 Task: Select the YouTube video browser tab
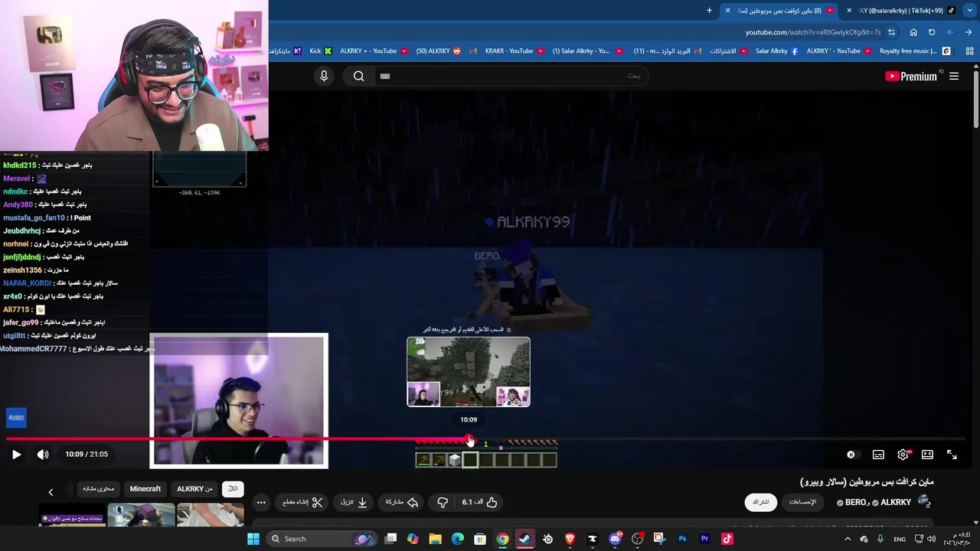tap(781, 11)
